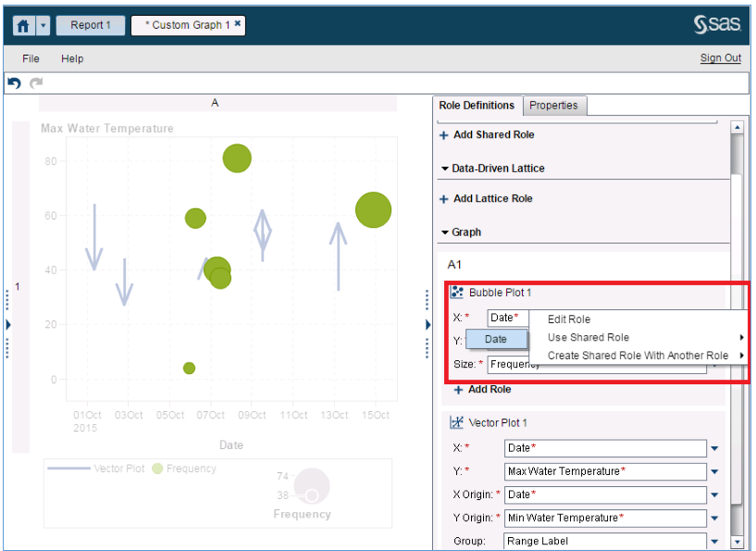Click the plus icon beside Add Lattice Role
The height and width of the screenshot is (551, 756).
444,199
